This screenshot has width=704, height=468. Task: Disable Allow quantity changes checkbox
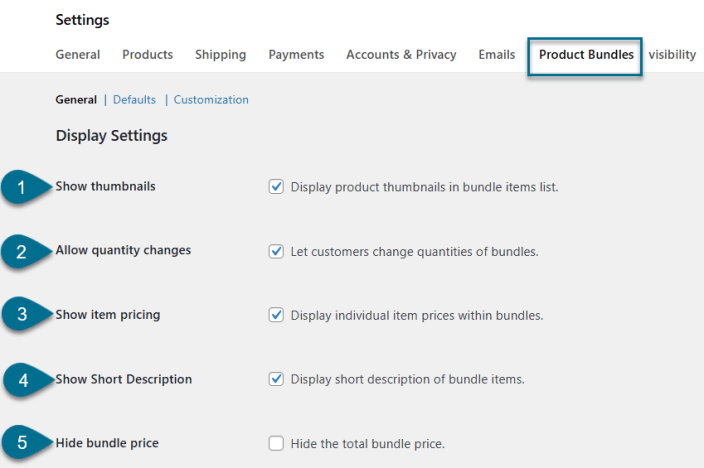click(277, 251)
